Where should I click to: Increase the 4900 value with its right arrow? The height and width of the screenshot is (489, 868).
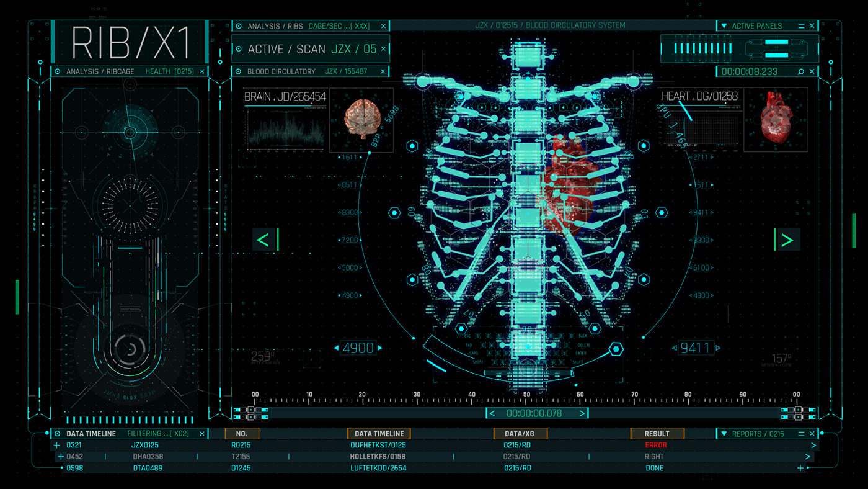tap(381, 348)
